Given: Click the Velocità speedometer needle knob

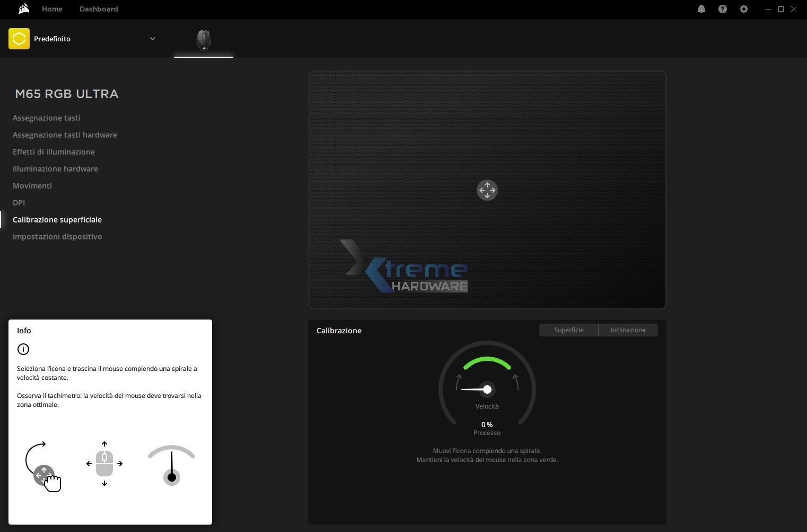Looking at the screenshot, I should point(487,389).
